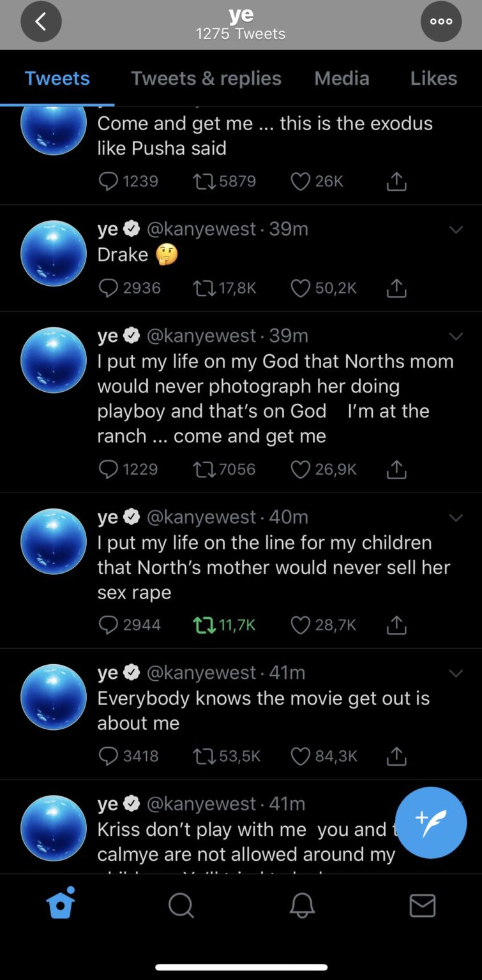Like the "movie get out" tweet
The height and width of the screenshot is (980, 482).
tap(301, 756)
